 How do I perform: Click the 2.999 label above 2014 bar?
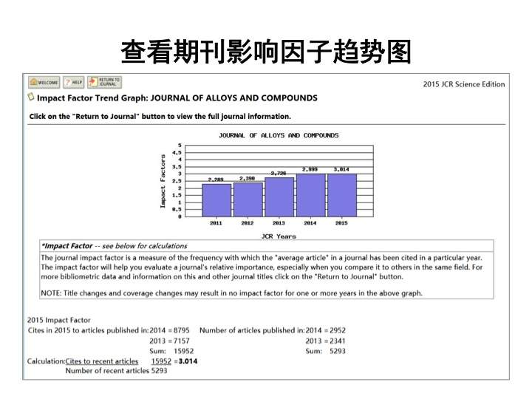[x=310, y=169]
